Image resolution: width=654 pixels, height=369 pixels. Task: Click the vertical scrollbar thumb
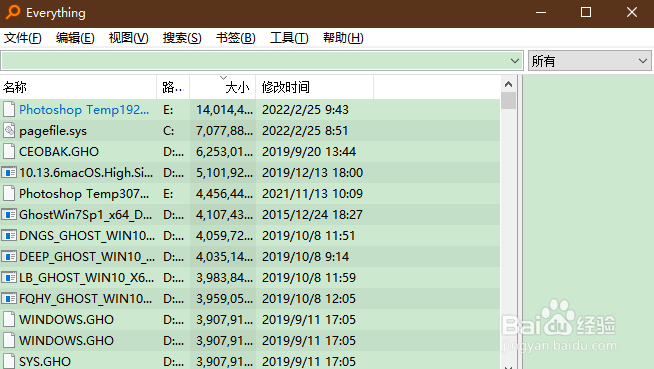tap(508, 100)
